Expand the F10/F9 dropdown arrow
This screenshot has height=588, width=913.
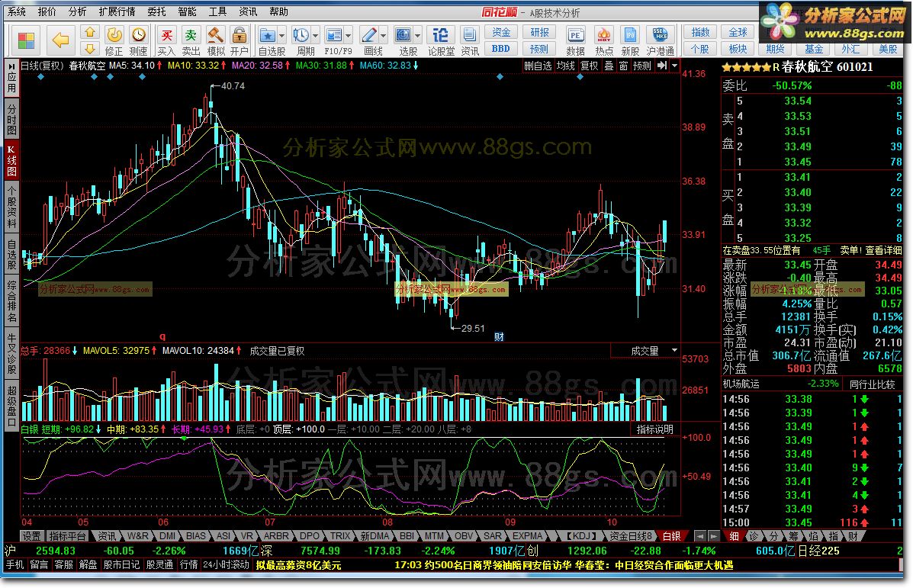tap(349, 36)
